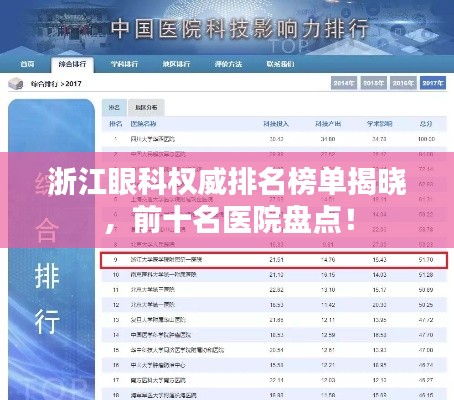Click the 医院名称 column header
Image resolution: width=454 pixels, height=400 pixels.
[143, 124]
